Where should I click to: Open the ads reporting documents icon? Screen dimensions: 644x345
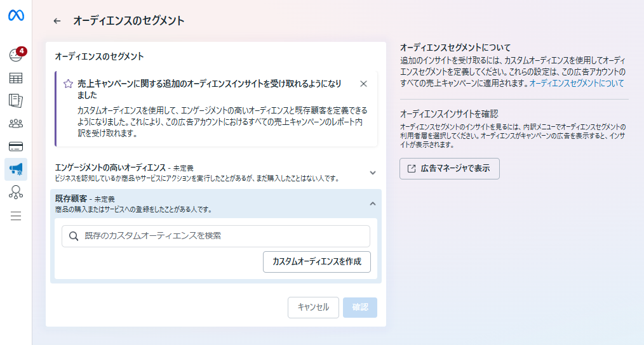click(16, 100)
